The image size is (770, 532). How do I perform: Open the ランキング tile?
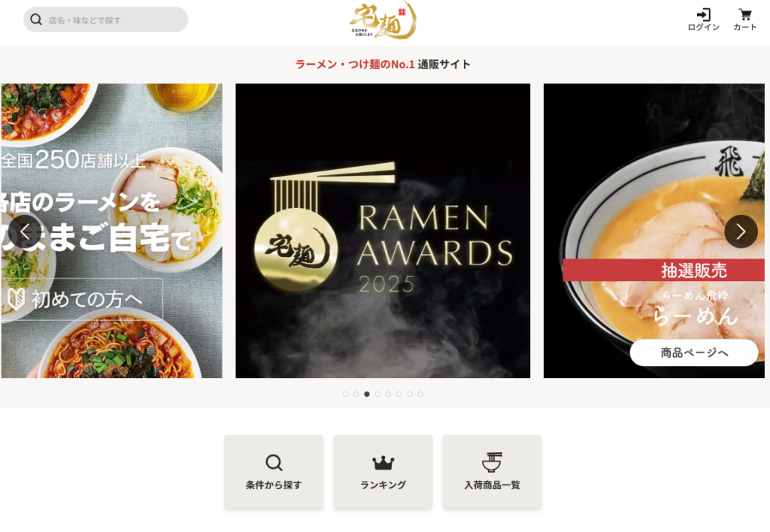click(383, 472)
